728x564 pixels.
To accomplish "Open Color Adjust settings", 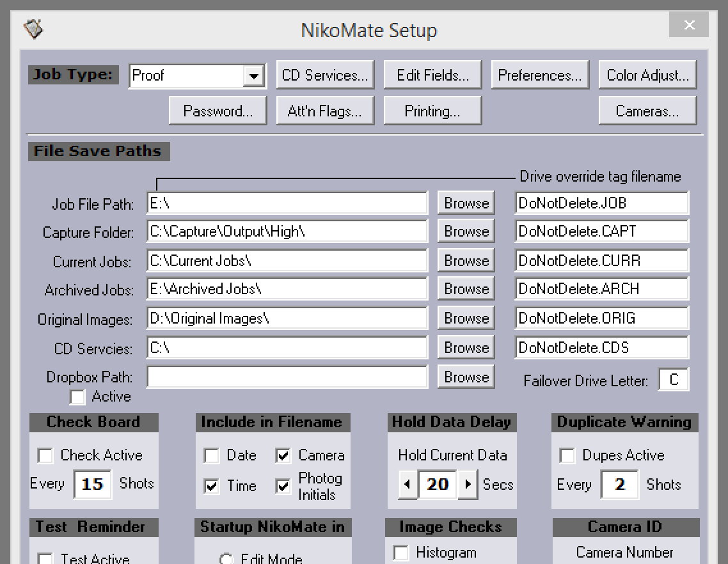I will point(647,75).
